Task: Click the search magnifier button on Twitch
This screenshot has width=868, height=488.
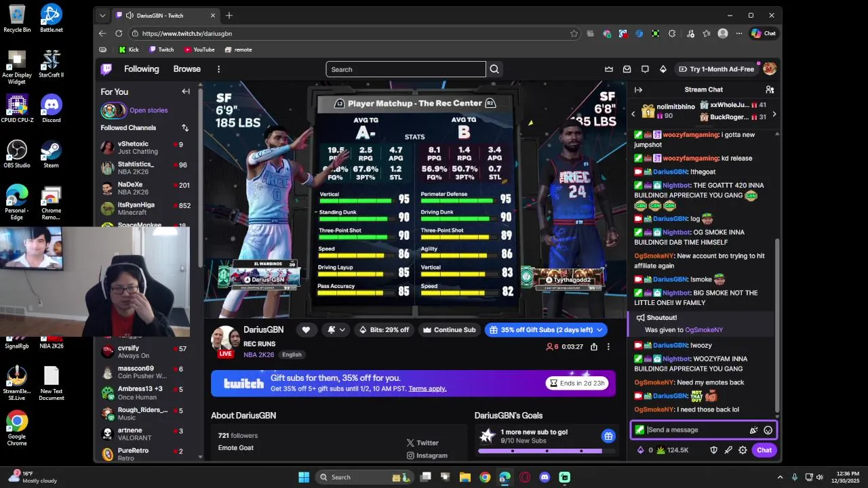Action: tap(494, 69)
